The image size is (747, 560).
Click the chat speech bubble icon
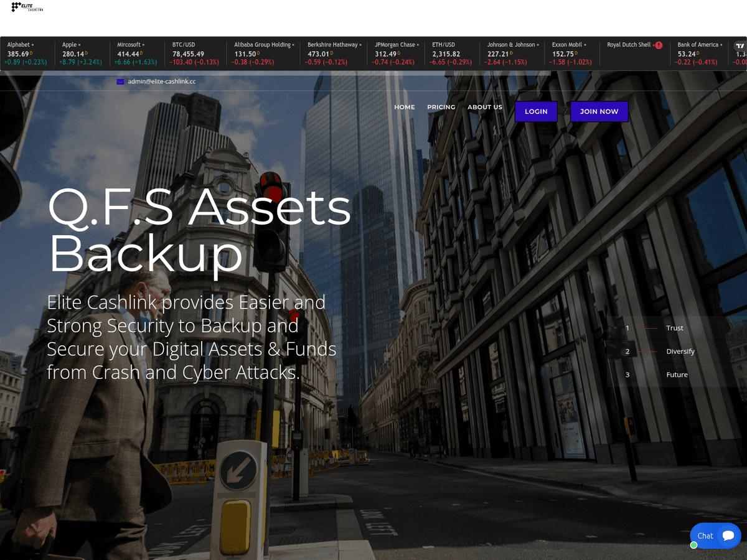click(x=728, y=536)
